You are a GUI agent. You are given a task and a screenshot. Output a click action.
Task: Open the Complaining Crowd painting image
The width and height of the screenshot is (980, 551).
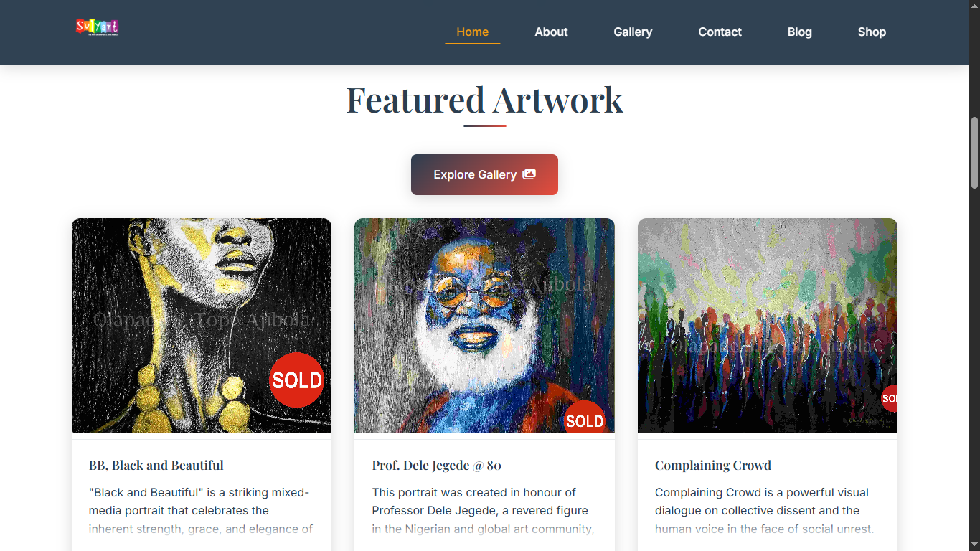(768, 326)
